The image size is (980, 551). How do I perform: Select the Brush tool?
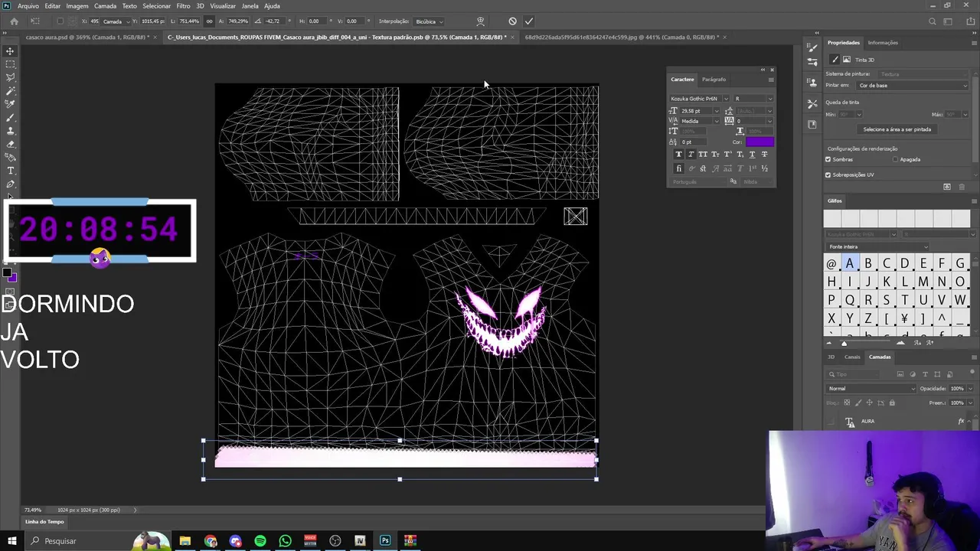tap(10, 118)
